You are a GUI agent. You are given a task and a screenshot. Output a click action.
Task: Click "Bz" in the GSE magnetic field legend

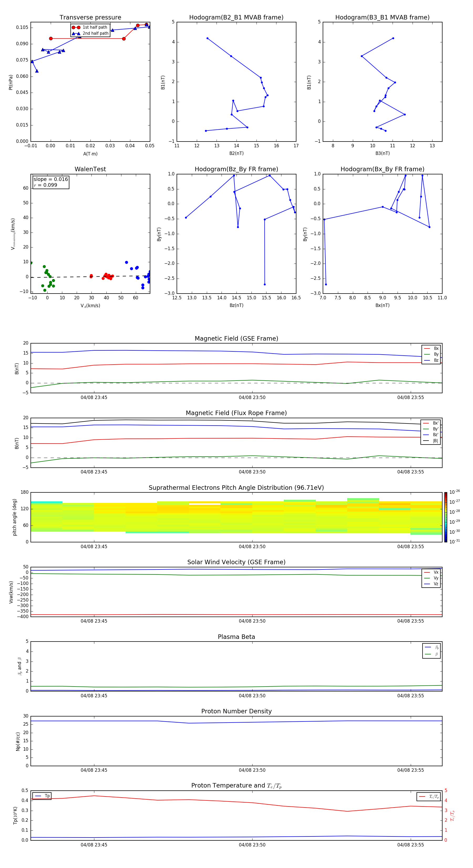(436, 361)
